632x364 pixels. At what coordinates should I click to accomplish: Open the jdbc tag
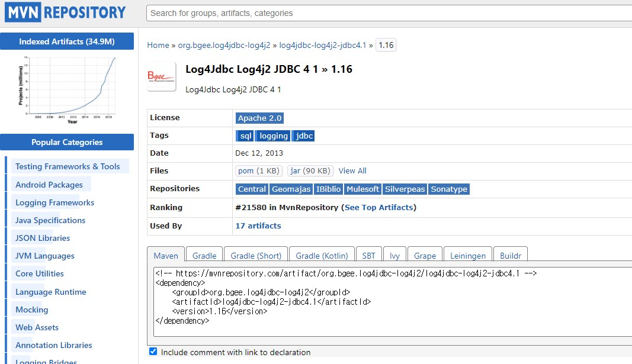(303, 136)
